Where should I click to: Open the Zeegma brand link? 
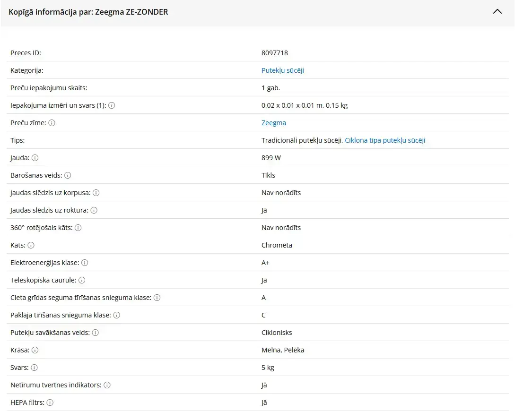click(273, 123)
